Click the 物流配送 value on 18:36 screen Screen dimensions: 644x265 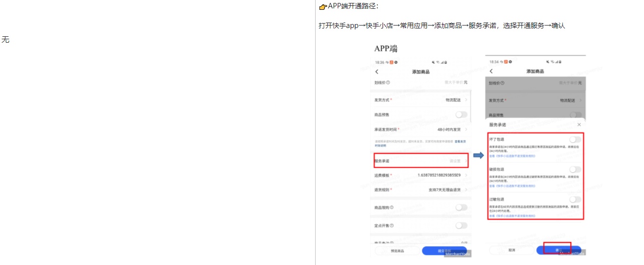coord(453,100)
